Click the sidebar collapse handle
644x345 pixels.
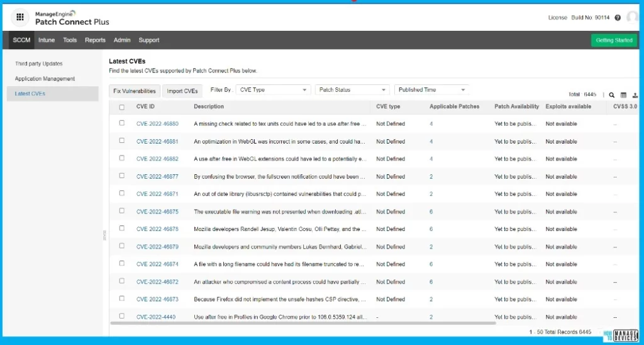(x=104, y=235)
